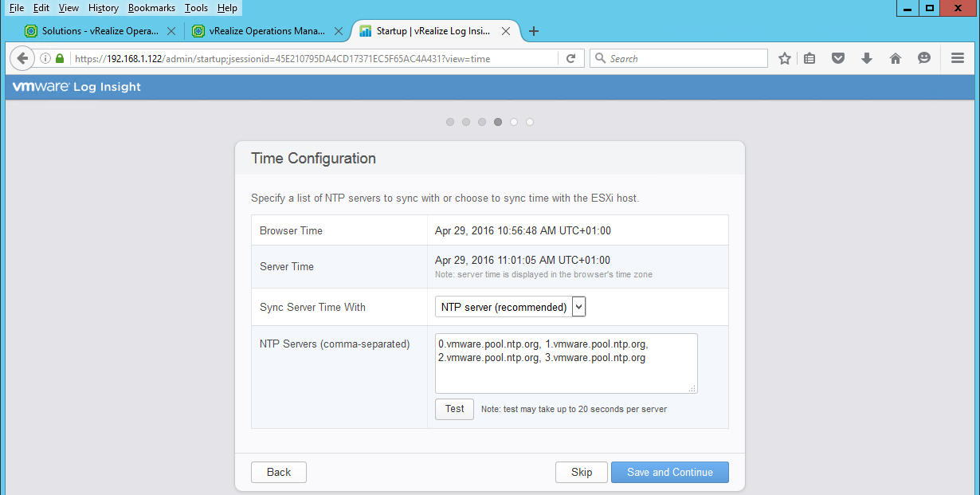Click note about test taking 20 seconds
Viewport: 980px width, 495px height.
coord(574,409)
